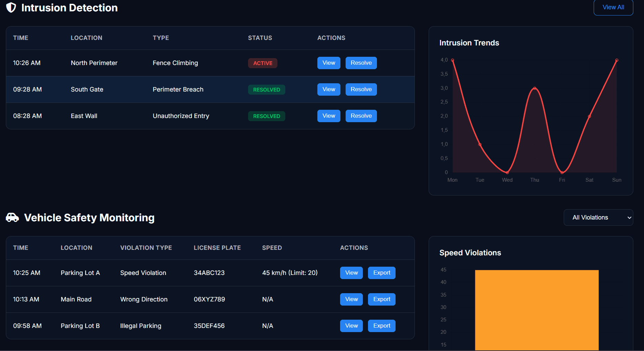Click the Monday data point on trend chart
Screen dimensions: 644x351
pyautogui.click(x=452, y=60)
